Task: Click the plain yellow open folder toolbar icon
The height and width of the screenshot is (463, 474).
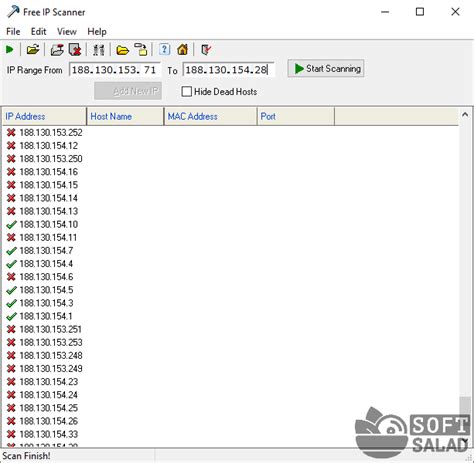Action: pos(122,50)
